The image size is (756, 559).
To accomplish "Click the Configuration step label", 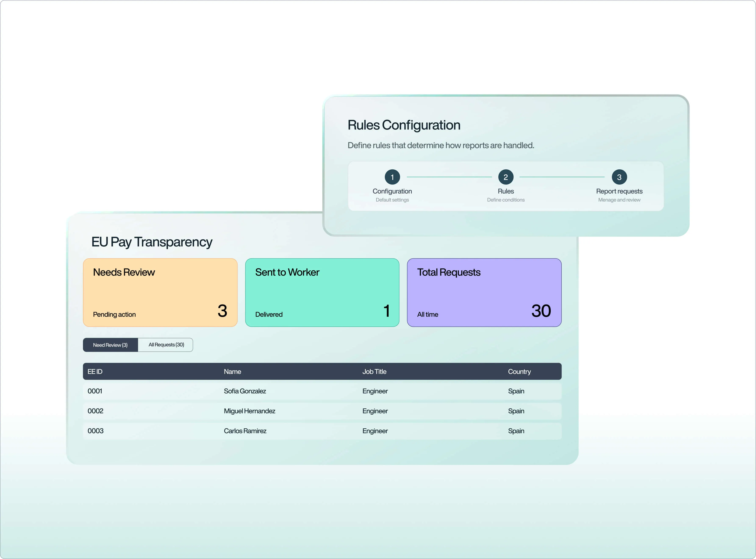I will click(392, 191).
